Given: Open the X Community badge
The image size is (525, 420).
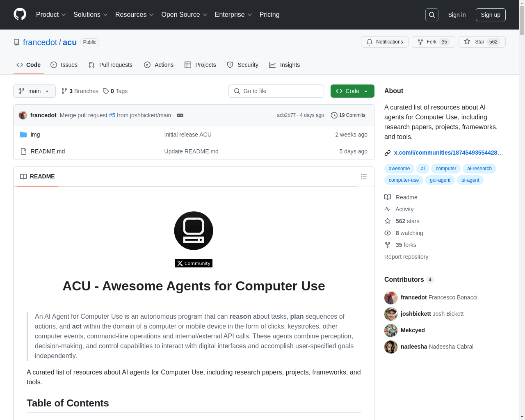Looking at the screenshot, I should (x=194, y=263).
